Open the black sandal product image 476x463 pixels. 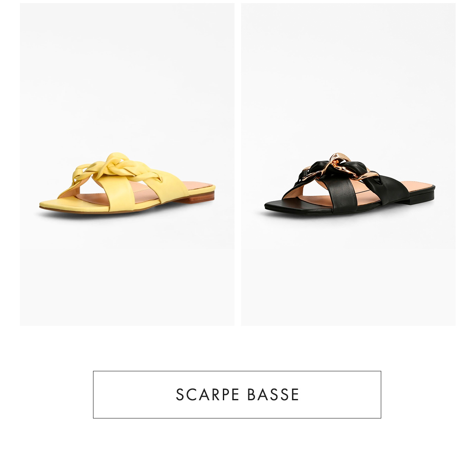(x=348, y=164)
